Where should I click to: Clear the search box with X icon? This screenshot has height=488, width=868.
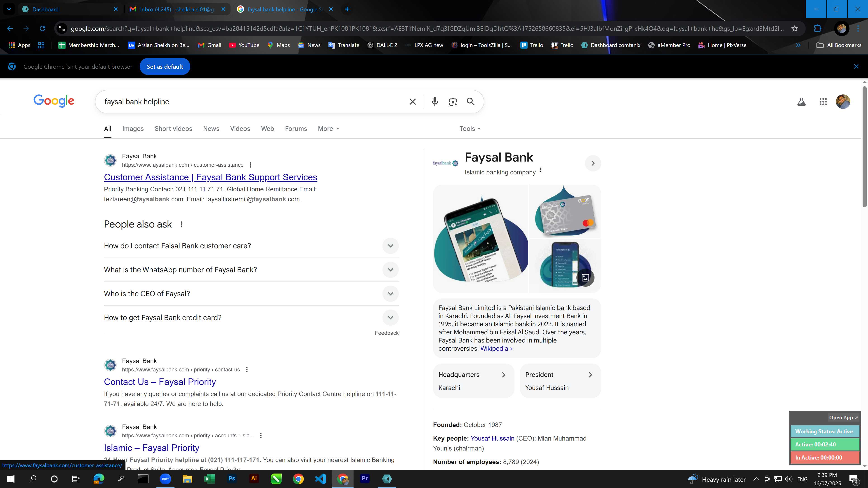[413, 102]
